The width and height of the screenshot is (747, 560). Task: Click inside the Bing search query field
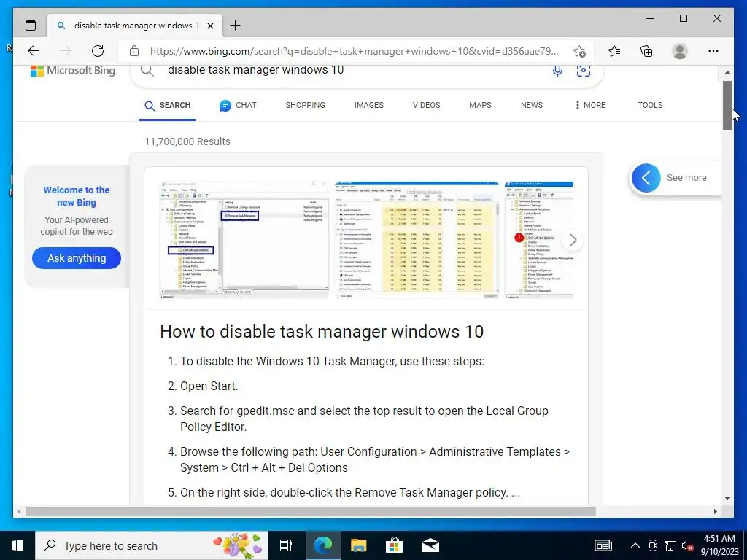352,70
